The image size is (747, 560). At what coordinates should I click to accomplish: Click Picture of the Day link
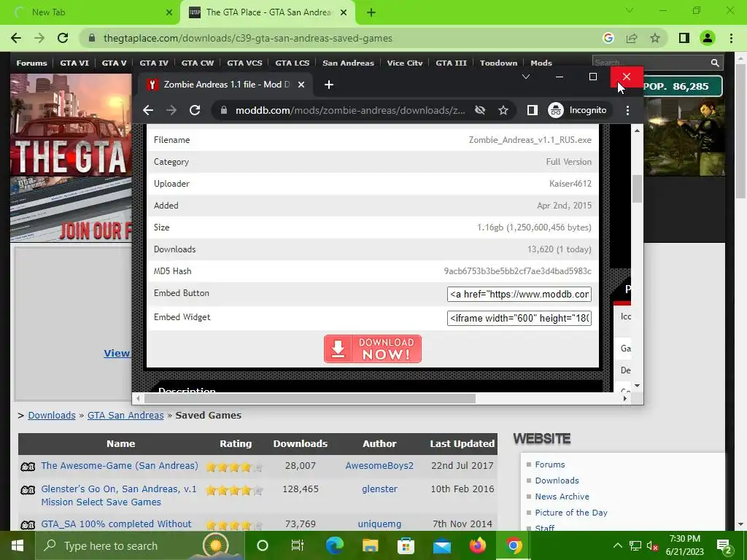571,513
